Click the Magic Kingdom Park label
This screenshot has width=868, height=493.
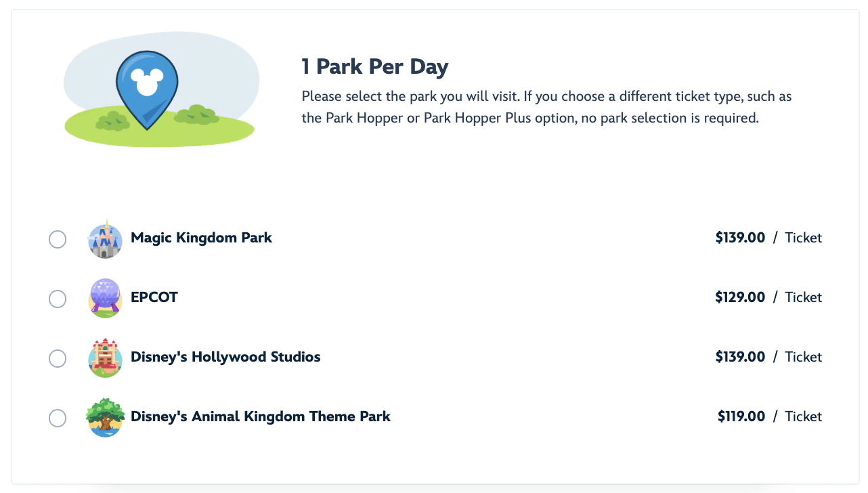[201, 238]
